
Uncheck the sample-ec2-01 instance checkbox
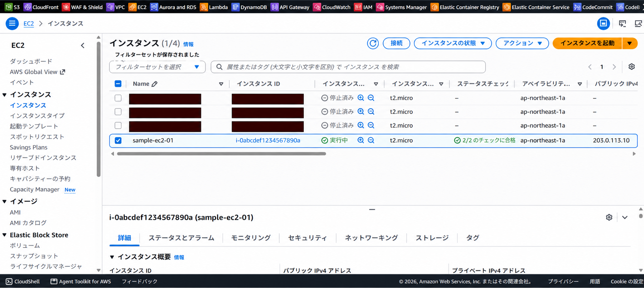(x=118, y=140)
